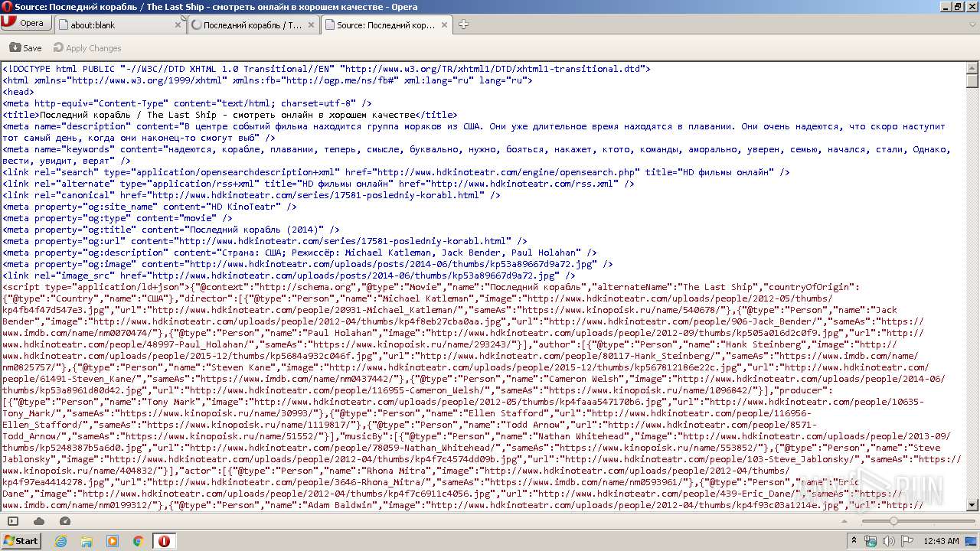Click the opensearch.php search link line

click(397, 172)
